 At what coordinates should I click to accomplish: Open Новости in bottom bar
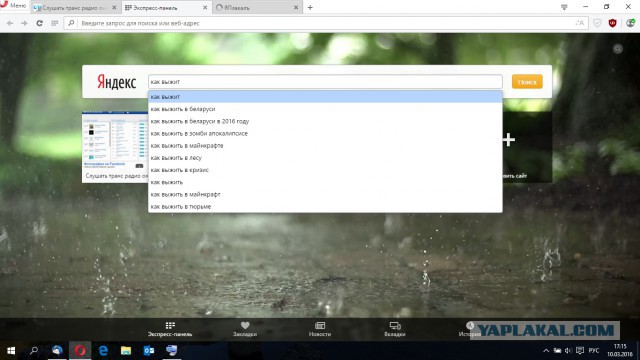(x=320, y=329)
